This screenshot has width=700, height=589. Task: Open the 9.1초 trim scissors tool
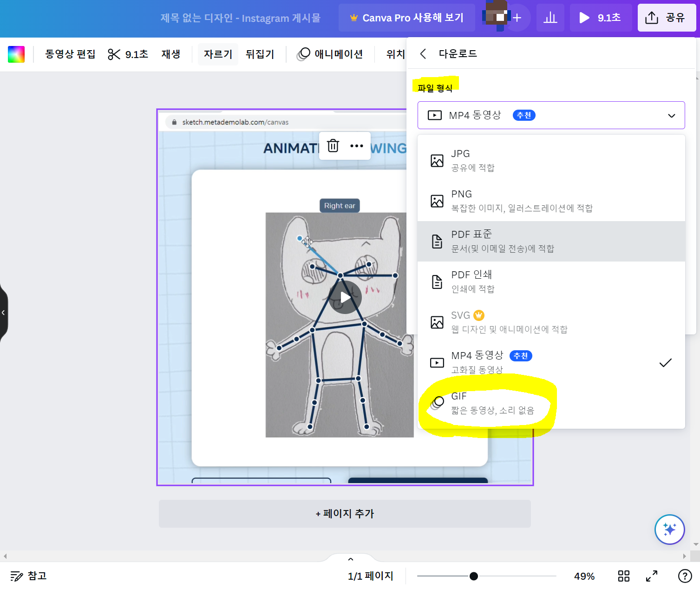(128, 54)
